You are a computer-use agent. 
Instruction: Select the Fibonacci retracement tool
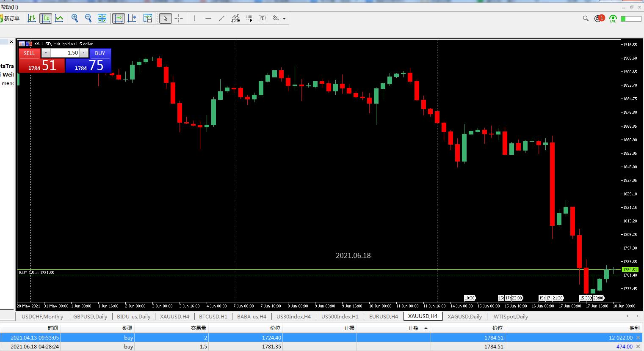[249, 18]
